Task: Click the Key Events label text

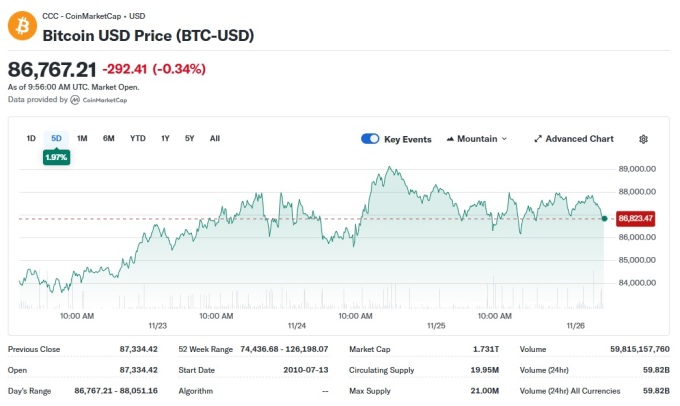Action: pos(408,139)
